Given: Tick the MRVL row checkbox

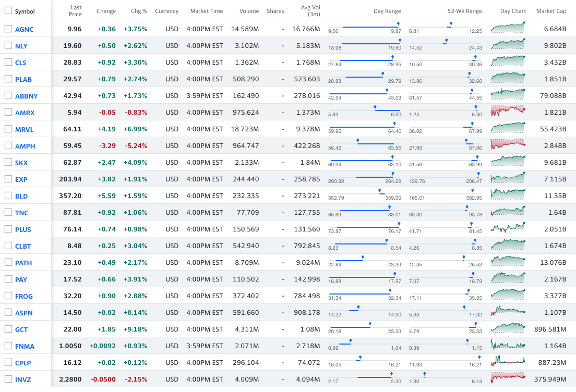Looking at the screenshot, I should [8, 129].
